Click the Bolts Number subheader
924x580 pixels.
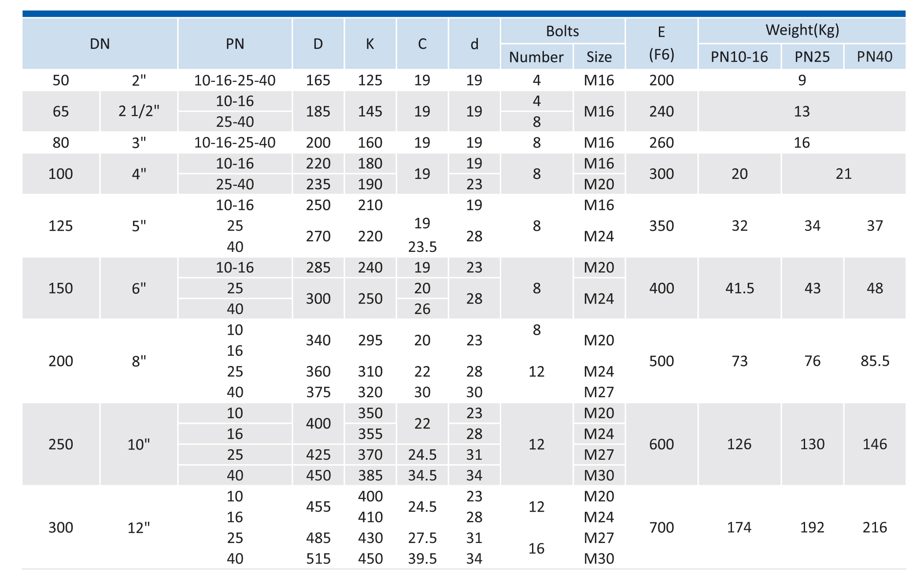[x=536, y=57]
